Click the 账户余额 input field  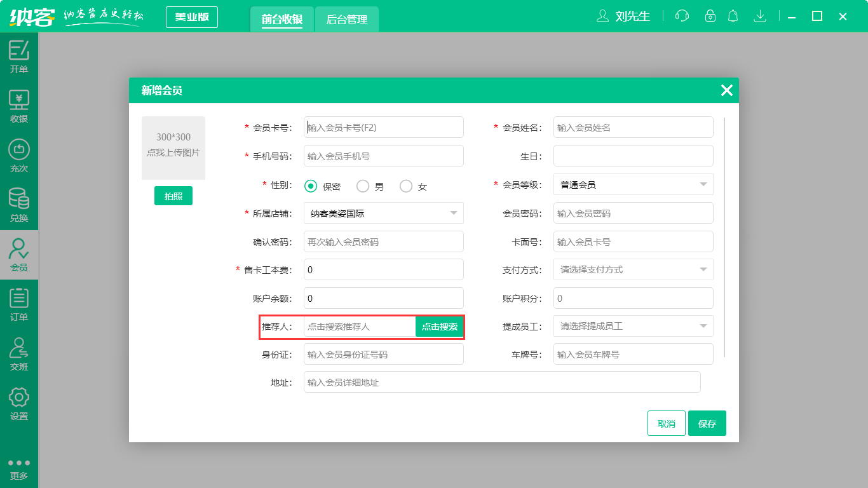(384, 298)
